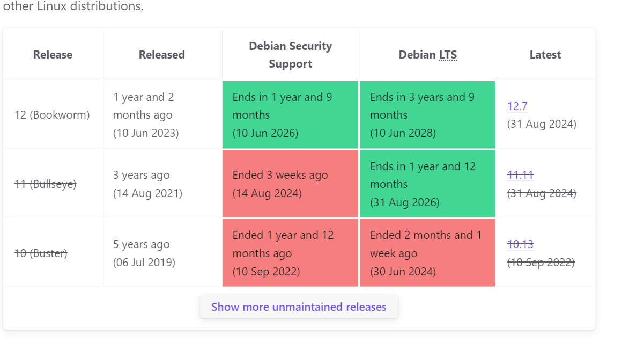Open the struck-through 10.13 release link
This screenshot has width=644, height=342.
[x=520, y=244]
